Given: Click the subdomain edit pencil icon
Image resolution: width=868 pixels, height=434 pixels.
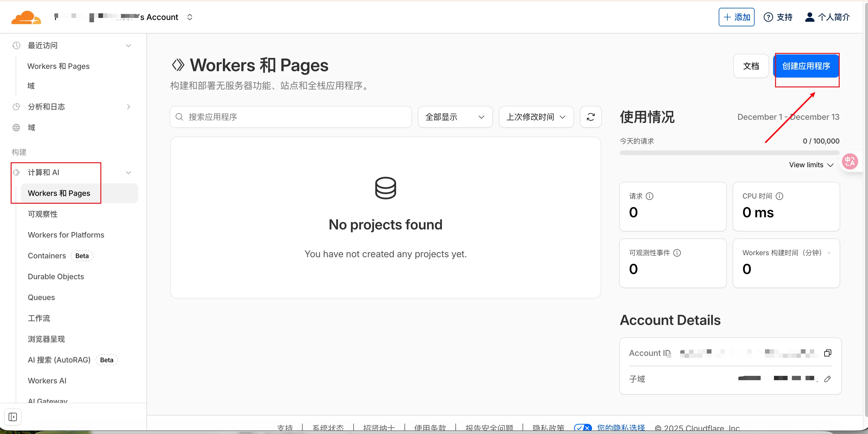Looking at the screenshot, I should (x=827, y=379).
